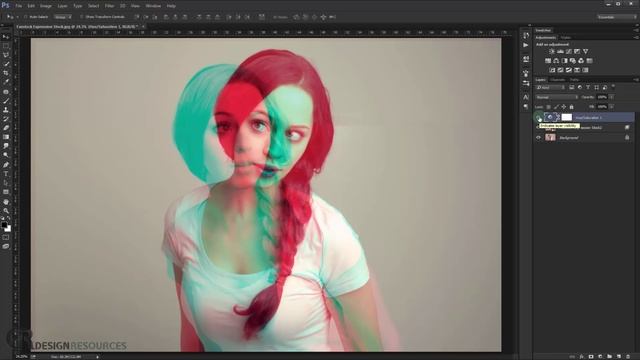The height and width of the screenshot is (360, 640).
Task: Open the collapsed Character panel icon
Action: click(526, 97)
